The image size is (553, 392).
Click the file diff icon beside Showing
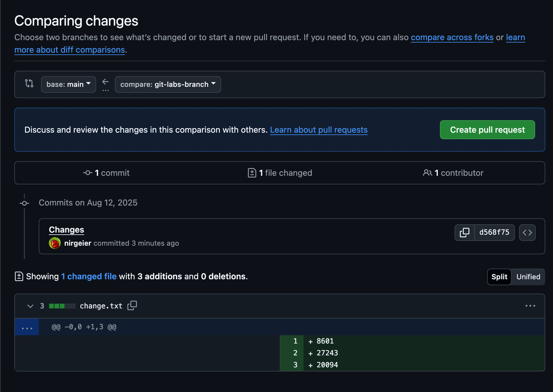(19, 276)
